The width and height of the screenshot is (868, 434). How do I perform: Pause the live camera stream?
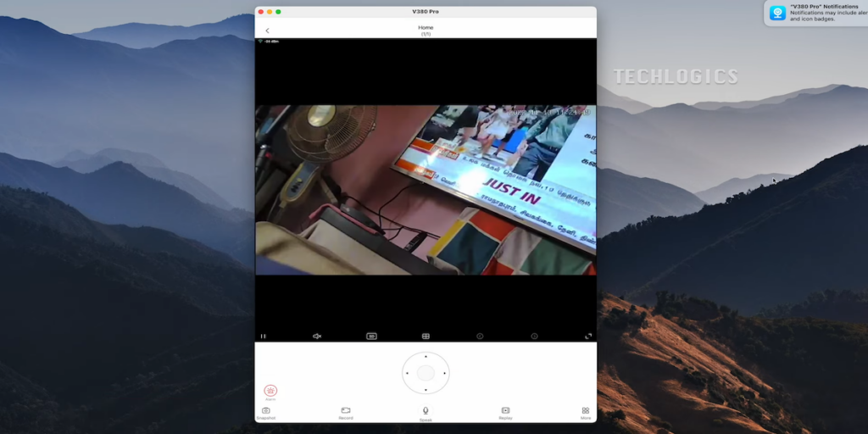tap(263, 337)
